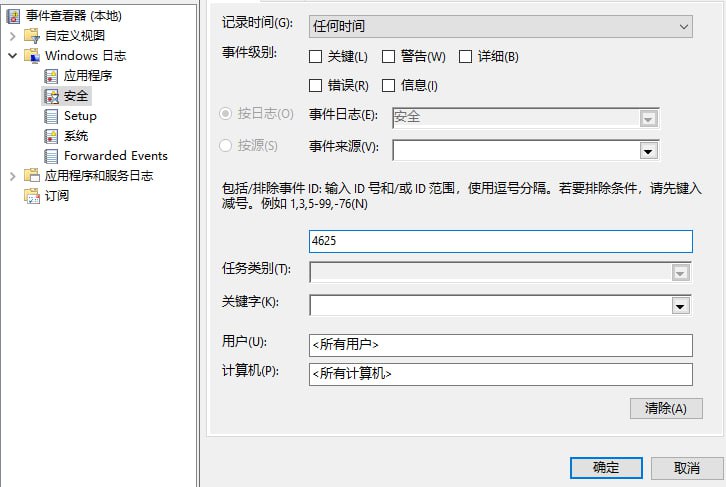The height and width of the screenshot is (487, 726).
Task: Click the 计算机(P) field <所有计算机>
Action: point(501,374)
